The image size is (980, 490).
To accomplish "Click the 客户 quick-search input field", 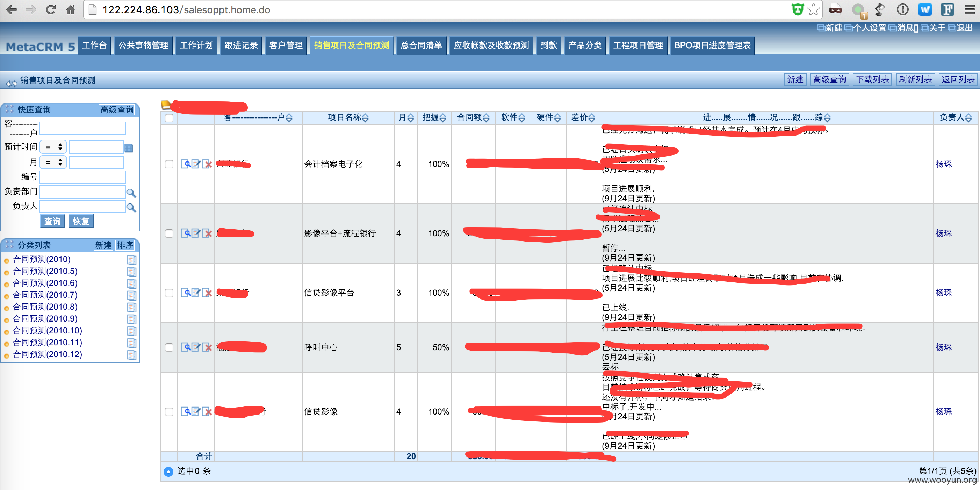I will click(x=82, y=128).
